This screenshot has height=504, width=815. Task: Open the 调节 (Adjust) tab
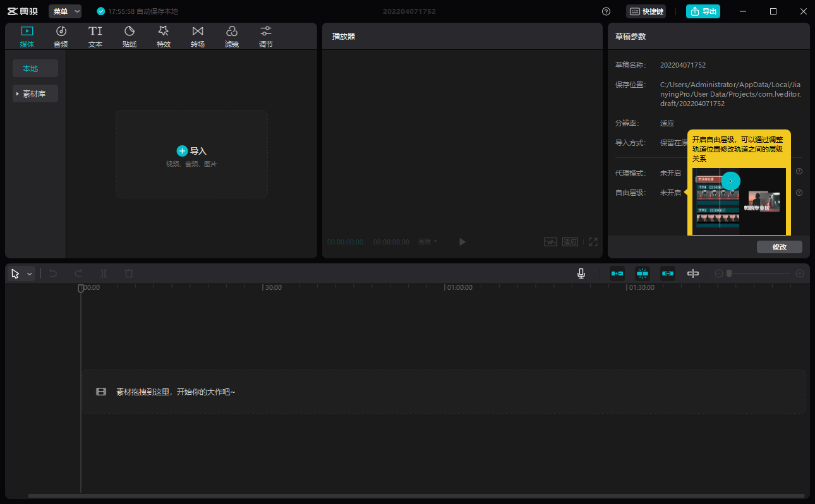click(x=266, y=37)
